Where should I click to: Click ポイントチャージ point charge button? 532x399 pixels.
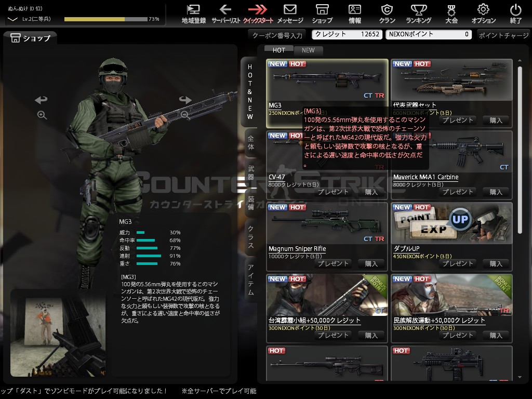click(504, 35)
